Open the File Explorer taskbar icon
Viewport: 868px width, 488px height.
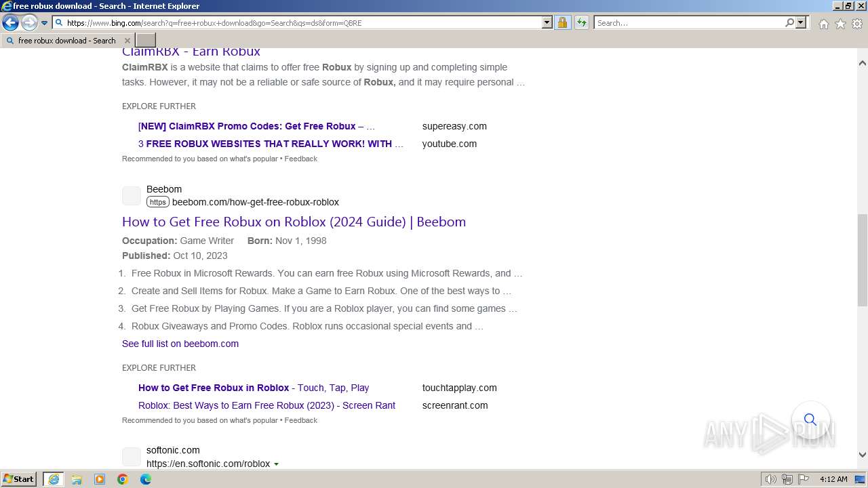tap(77, 479)
